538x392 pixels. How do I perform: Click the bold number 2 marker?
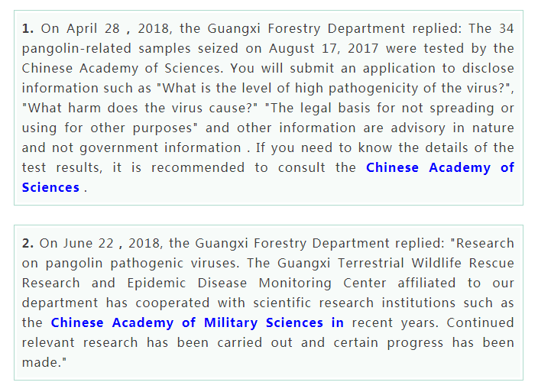(28, 244)
